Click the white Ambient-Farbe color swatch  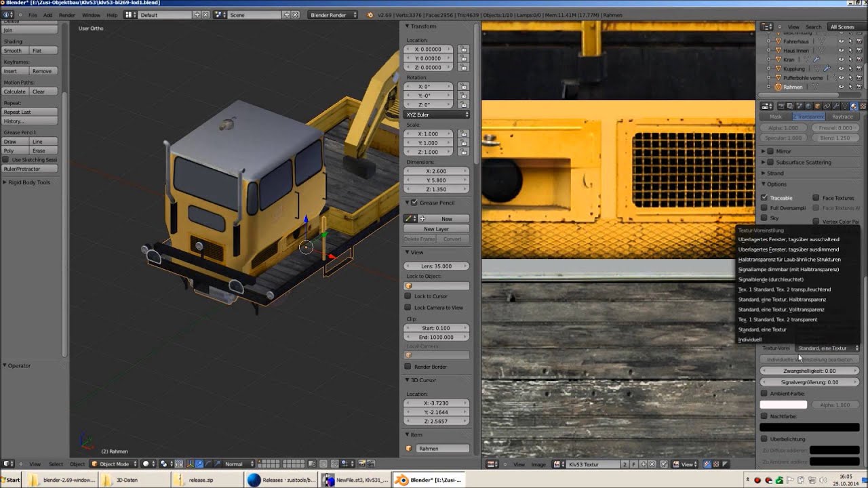pos(783,405)
